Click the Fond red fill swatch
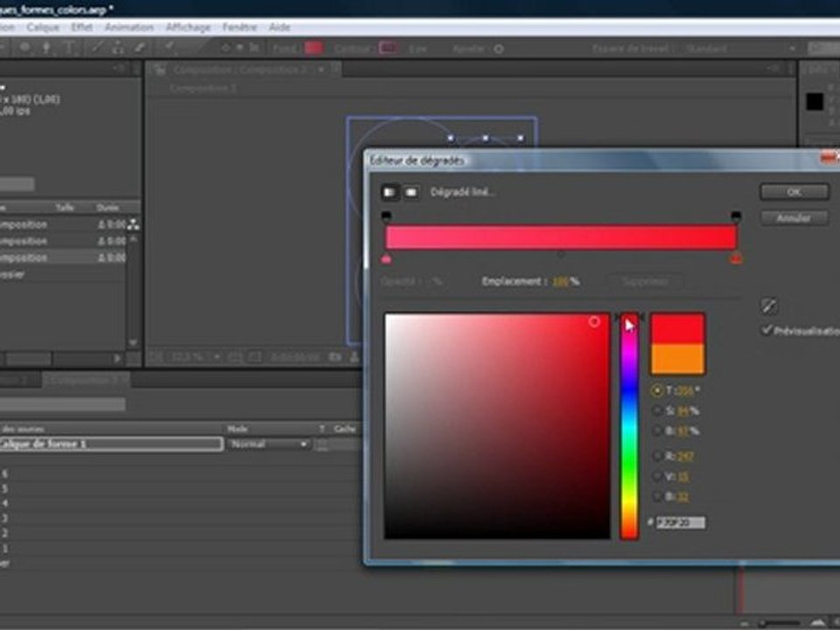 pos(313,48)
